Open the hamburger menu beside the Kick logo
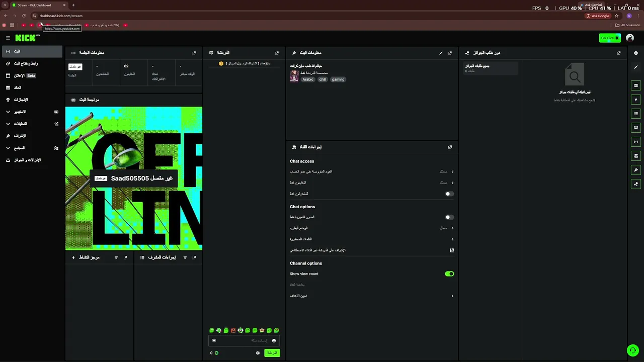This screenshot has width=644, height=362. coord(8,38)
